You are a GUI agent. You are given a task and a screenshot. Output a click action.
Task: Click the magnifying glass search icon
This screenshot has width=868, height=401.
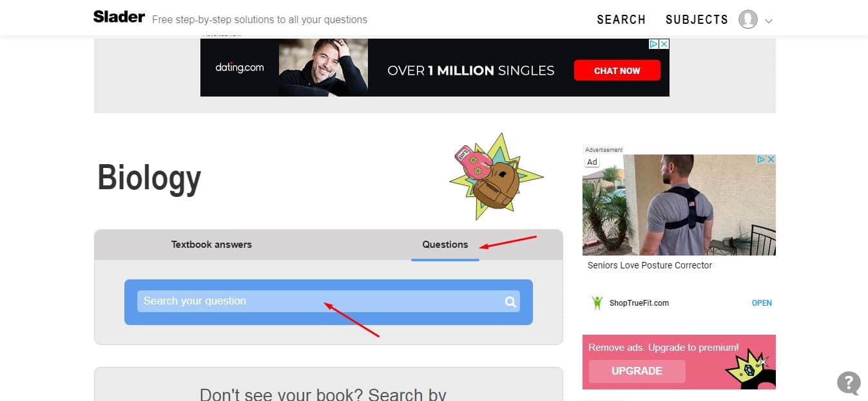[510, 301]
